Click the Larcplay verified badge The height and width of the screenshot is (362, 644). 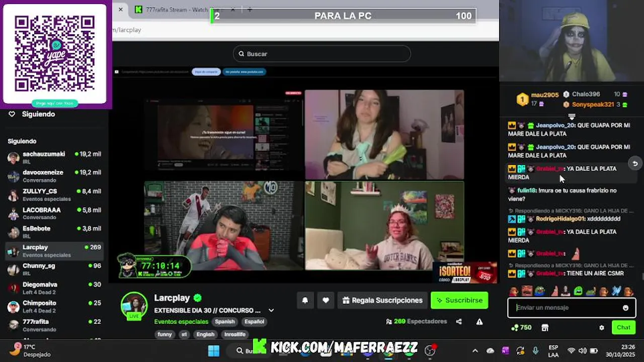(198, 298)
